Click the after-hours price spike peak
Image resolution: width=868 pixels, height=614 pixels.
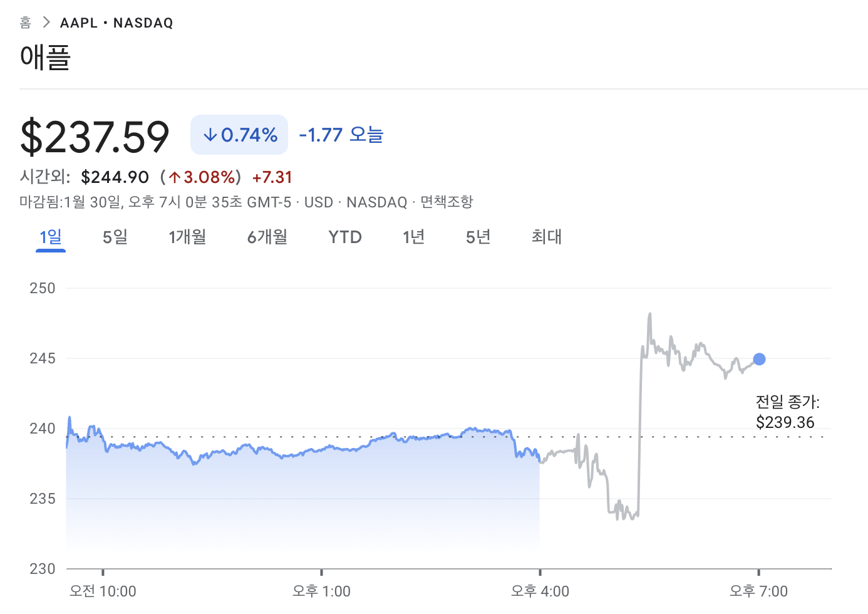tap(650, 314)
